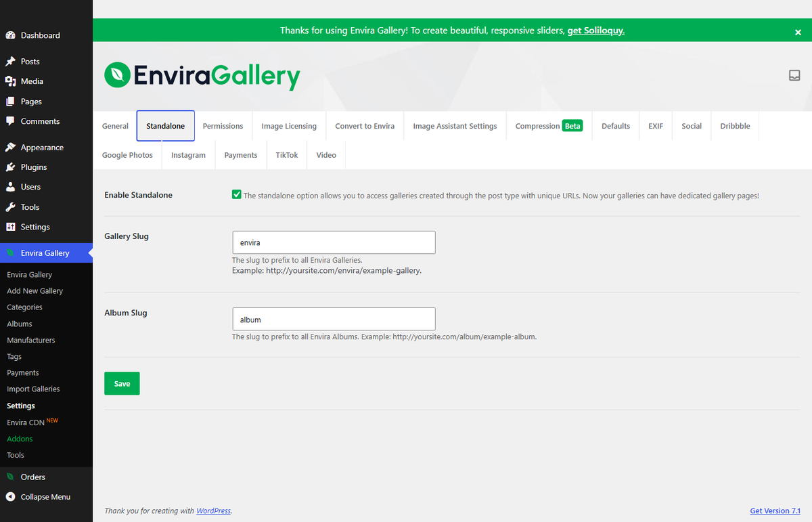Click the green Save button
This screenshot has height=522, width=812.
(x=122, y=383)
